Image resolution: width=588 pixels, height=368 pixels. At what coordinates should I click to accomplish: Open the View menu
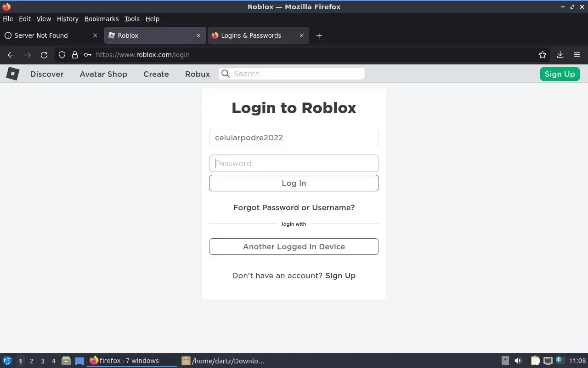[x=44, y=19]
